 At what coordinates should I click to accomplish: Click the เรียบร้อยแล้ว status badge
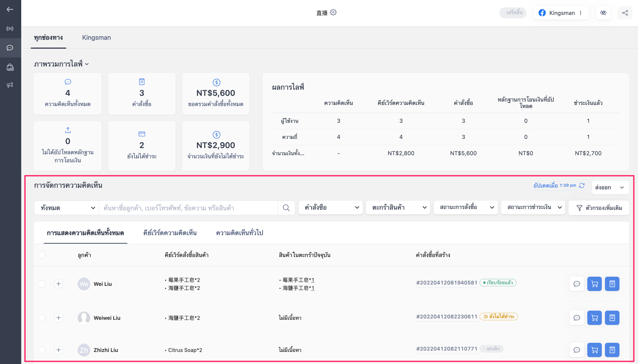point(498,283)
